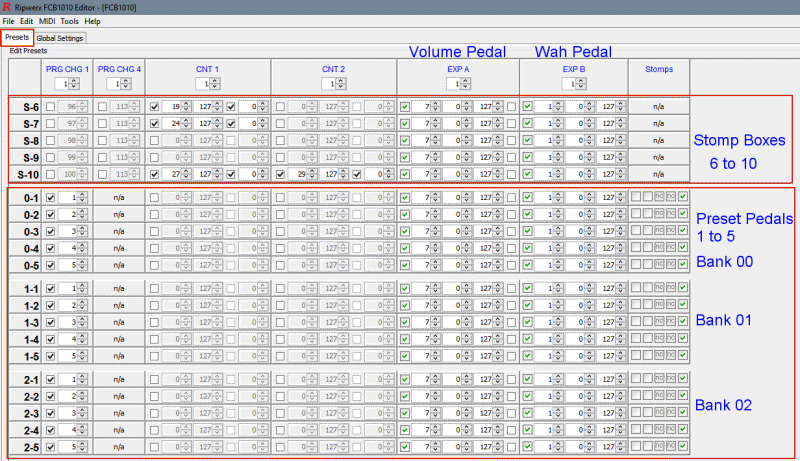This screenshot has height=461, width=800.
Task: Enable PRG CHG 1 checkbox for S-6
Action: pos(51,107)
